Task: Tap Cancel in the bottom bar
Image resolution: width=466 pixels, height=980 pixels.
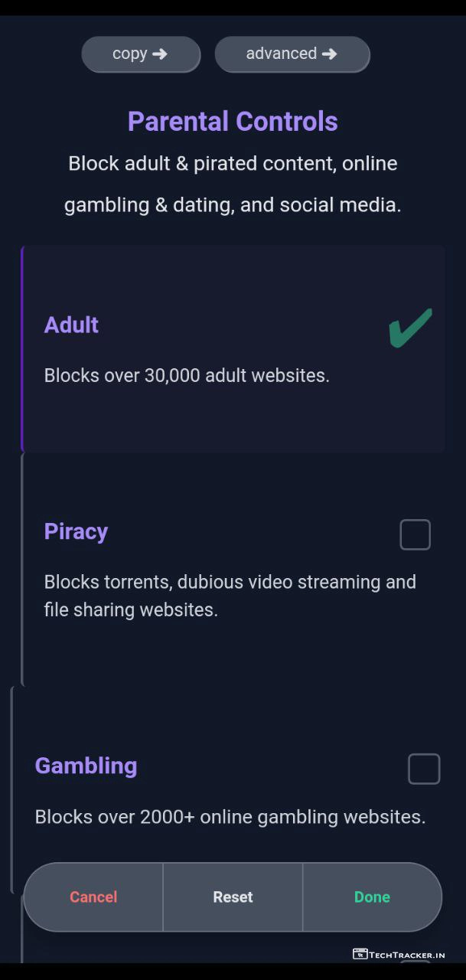Action: pos(93,897)
